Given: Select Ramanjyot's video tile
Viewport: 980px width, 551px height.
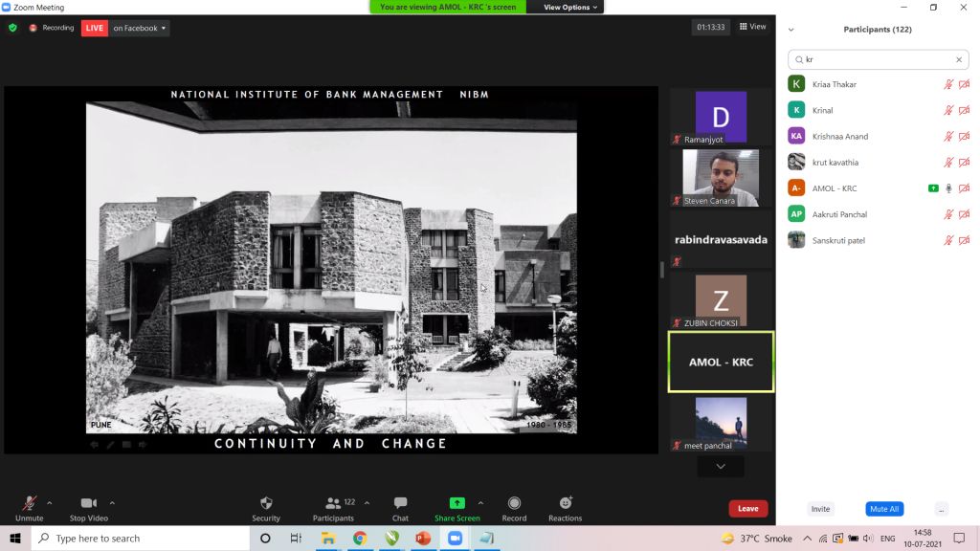Looking at the screenshot, I should (721, 117).
